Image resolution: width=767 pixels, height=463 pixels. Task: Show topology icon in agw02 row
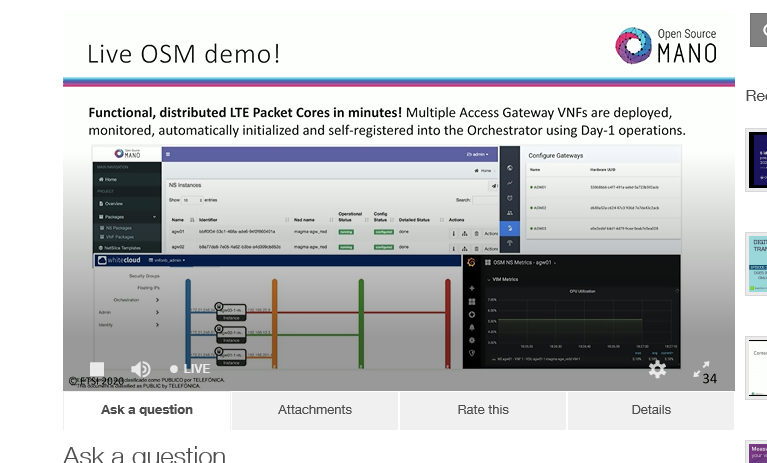point(465,248)
